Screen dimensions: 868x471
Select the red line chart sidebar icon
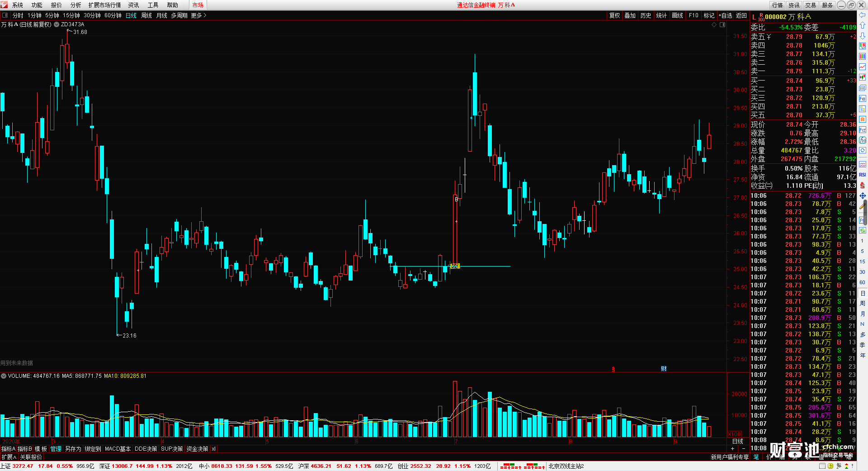coord(863,67)
